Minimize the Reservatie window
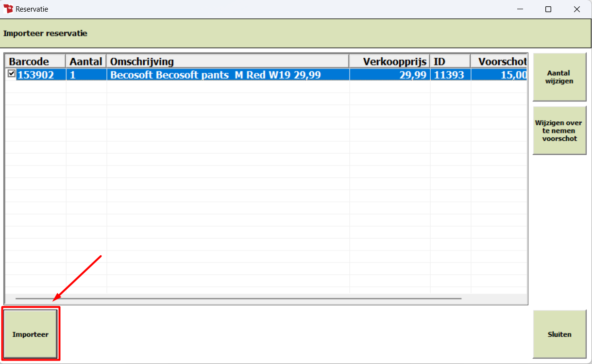The height and width of the screenshot is (364, 592). [520, 9]
